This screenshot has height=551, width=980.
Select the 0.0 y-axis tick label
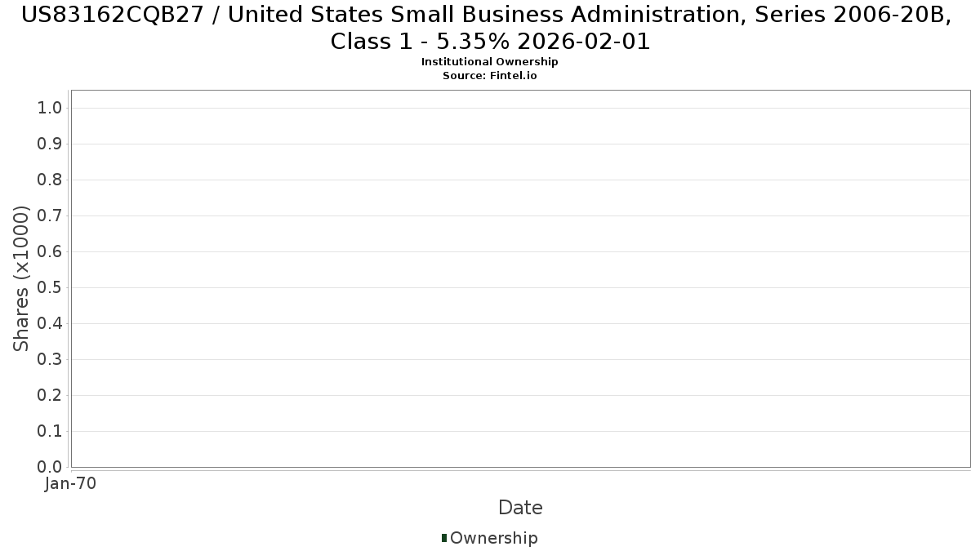coord(51,468)
